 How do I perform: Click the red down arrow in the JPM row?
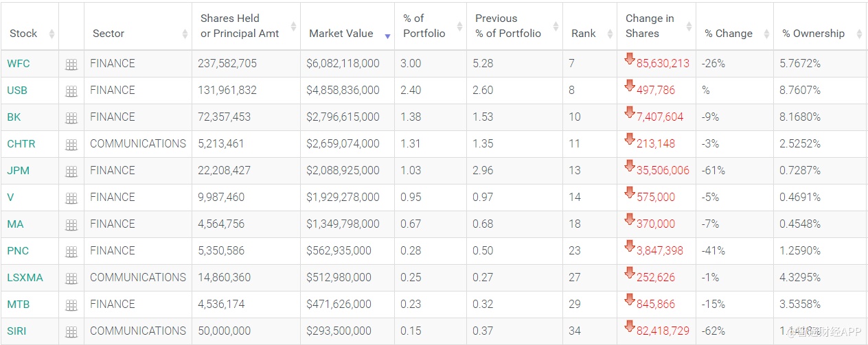point(629,166)
